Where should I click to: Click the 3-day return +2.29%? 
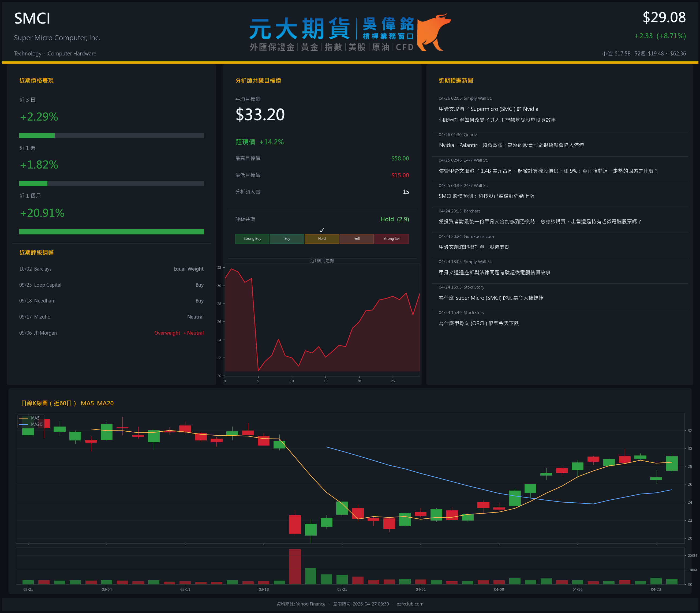(x=39, y=117)
